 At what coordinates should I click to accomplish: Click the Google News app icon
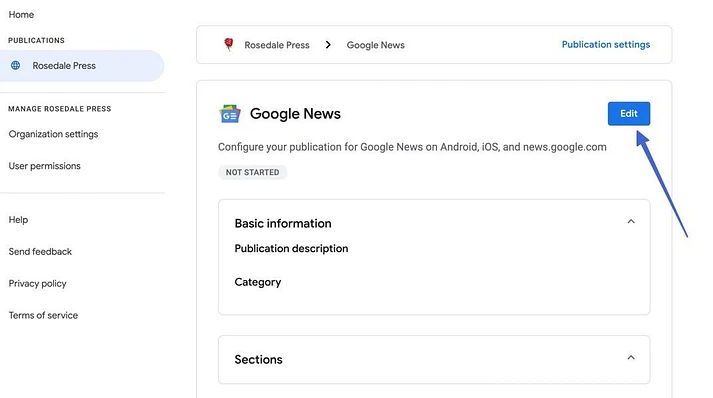click(230, 114)
